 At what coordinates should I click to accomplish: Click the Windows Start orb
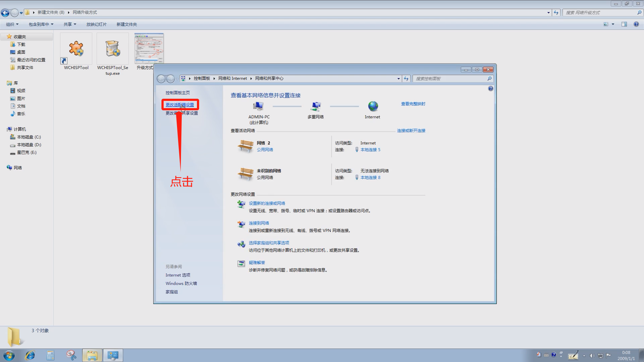point(9,355)
